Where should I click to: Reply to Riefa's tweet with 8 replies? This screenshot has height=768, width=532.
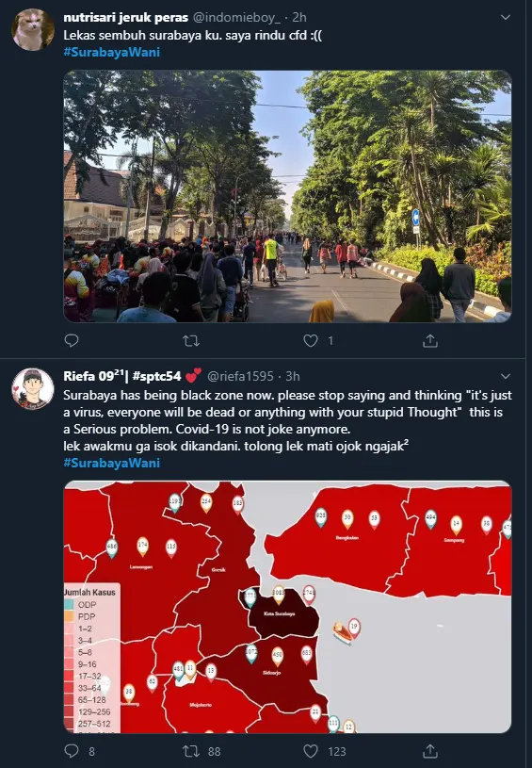click(x=72, y=751)
